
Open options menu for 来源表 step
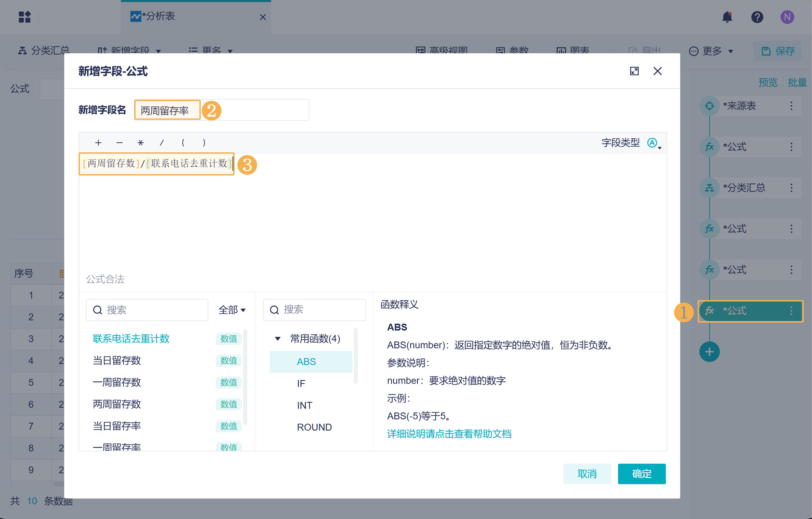791,106
